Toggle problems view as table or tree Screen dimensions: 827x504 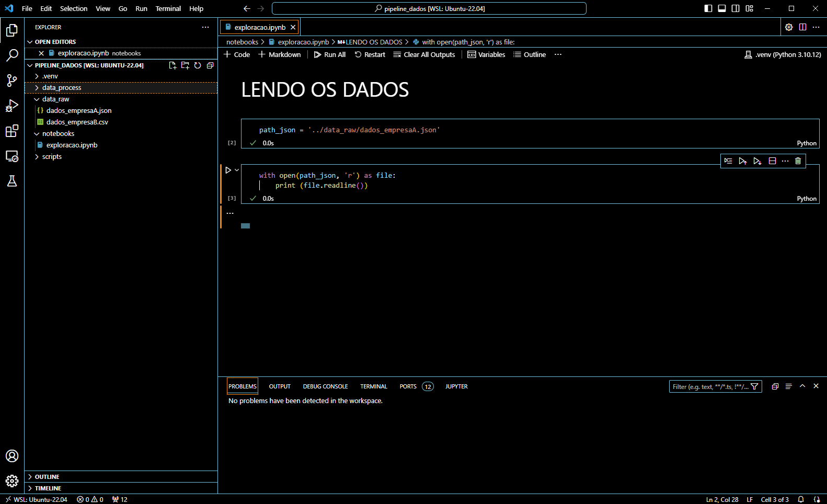coord(788,386)
